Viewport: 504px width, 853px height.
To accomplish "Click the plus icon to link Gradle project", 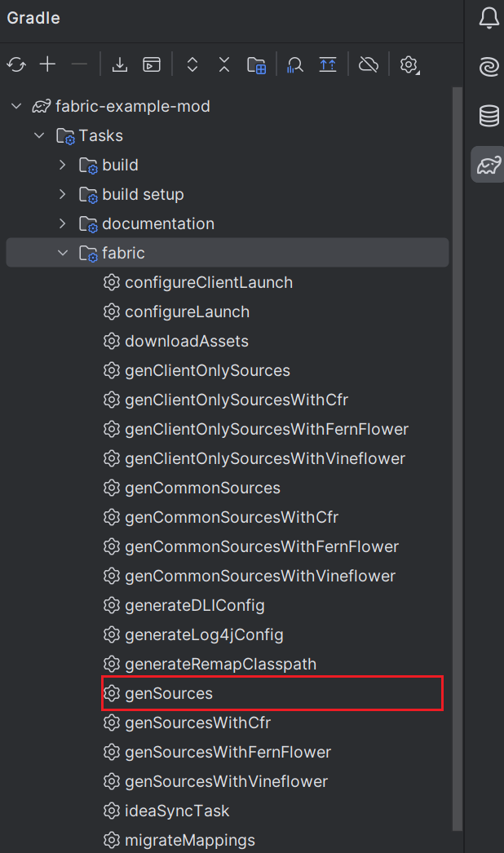I will (48, 64).
